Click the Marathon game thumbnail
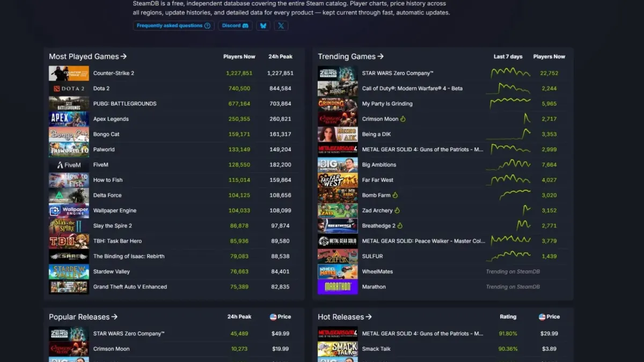Image resolution: width=644 pixels, height=362 pixels. 338,287
